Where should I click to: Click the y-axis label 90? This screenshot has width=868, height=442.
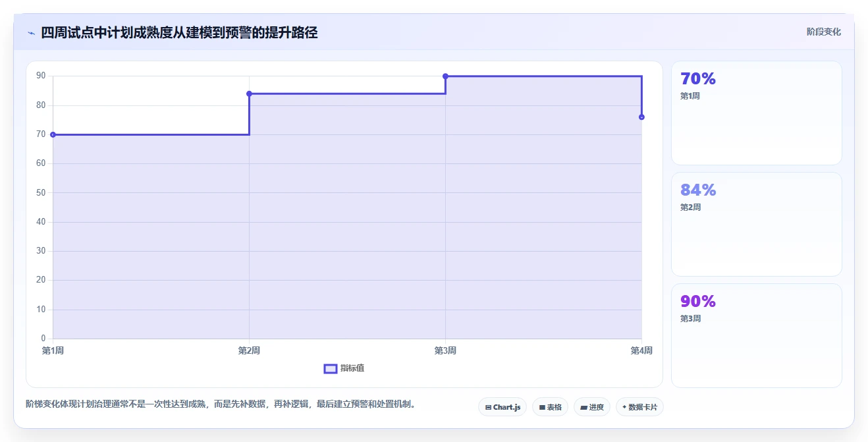[x=41, y=76]
